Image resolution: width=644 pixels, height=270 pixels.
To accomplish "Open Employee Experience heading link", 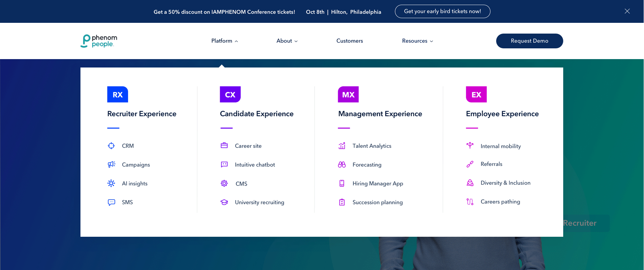I will 502,114.
